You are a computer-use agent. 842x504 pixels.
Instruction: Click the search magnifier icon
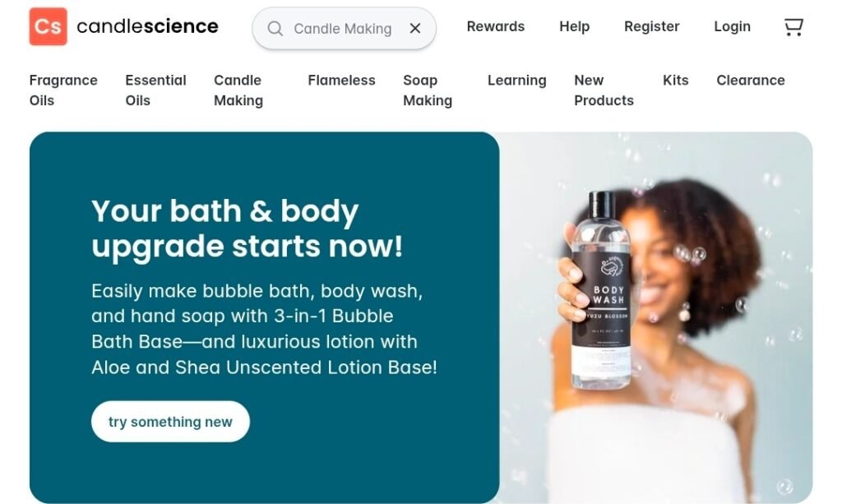point(275,29)
